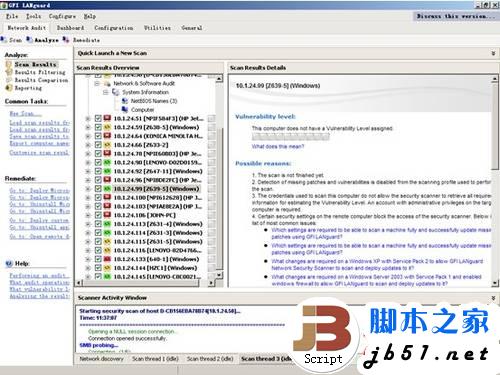Click the Help icon in the left sidebar

coord(9,264)
